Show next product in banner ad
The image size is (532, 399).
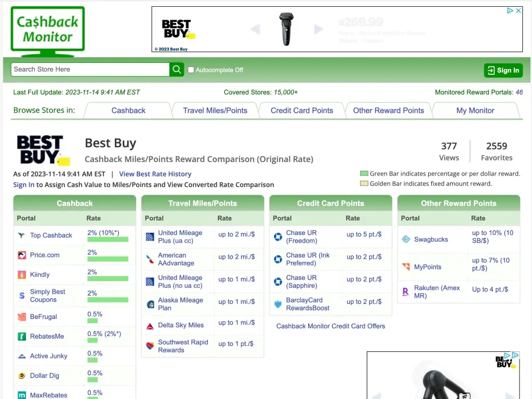click(x=318, y=29)
